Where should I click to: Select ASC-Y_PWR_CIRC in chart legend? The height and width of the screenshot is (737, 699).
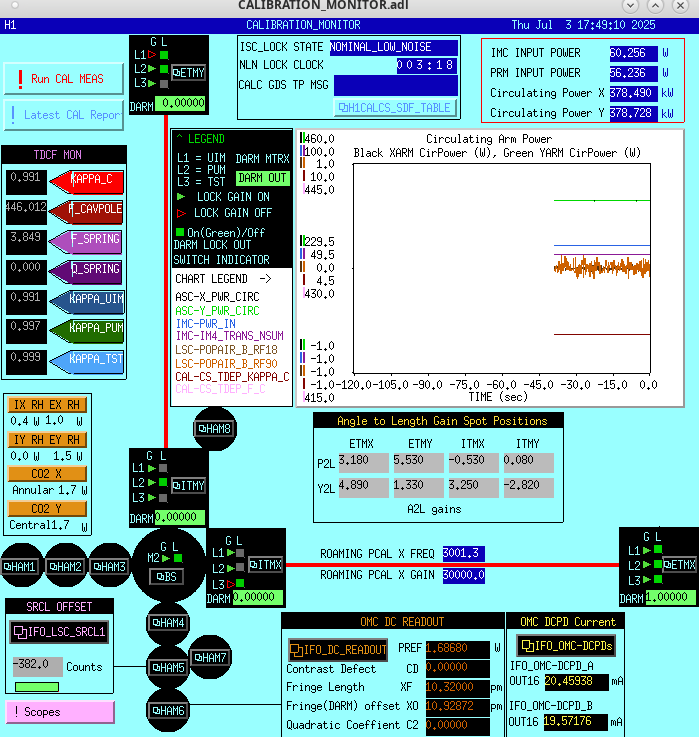pos(217,311)
